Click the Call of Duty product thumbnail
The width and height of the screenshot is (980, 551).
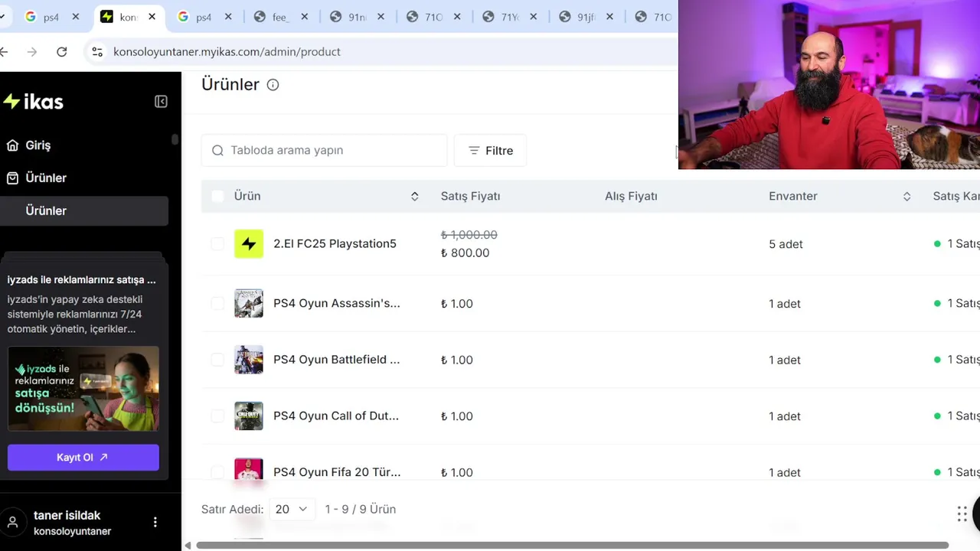(x=249, y=416)
